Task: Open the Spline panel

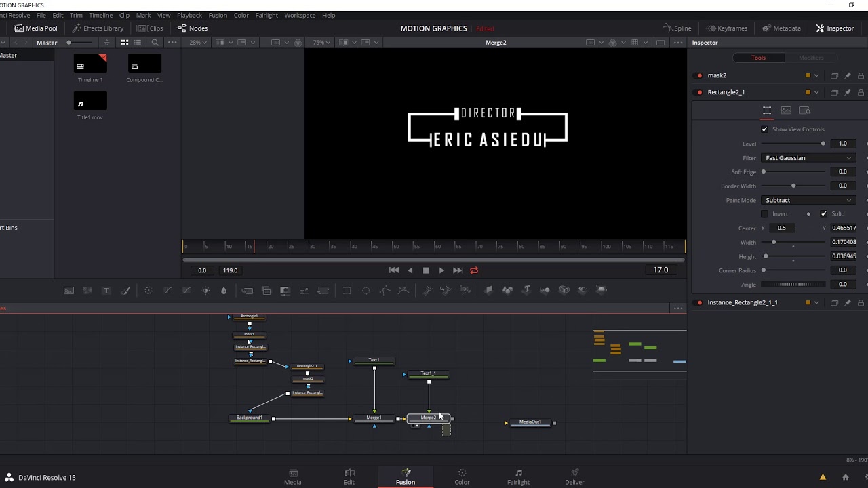Action: tap(677, 28)
